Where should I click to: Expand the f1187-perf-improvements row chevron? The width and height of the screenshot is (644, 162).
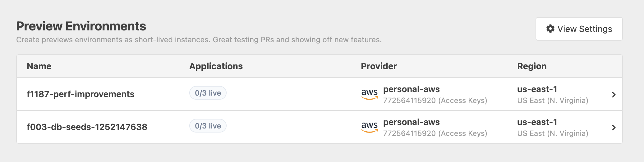tap(614, 95)
